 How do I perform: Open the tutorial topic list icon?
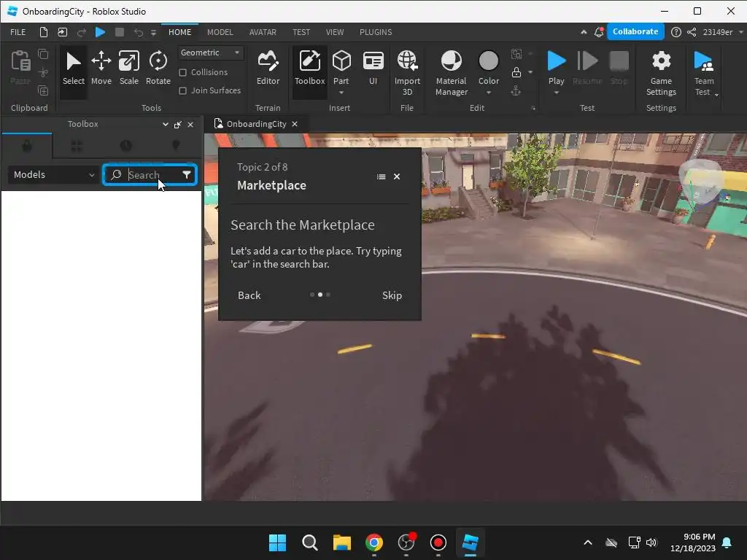pos(381,176)
